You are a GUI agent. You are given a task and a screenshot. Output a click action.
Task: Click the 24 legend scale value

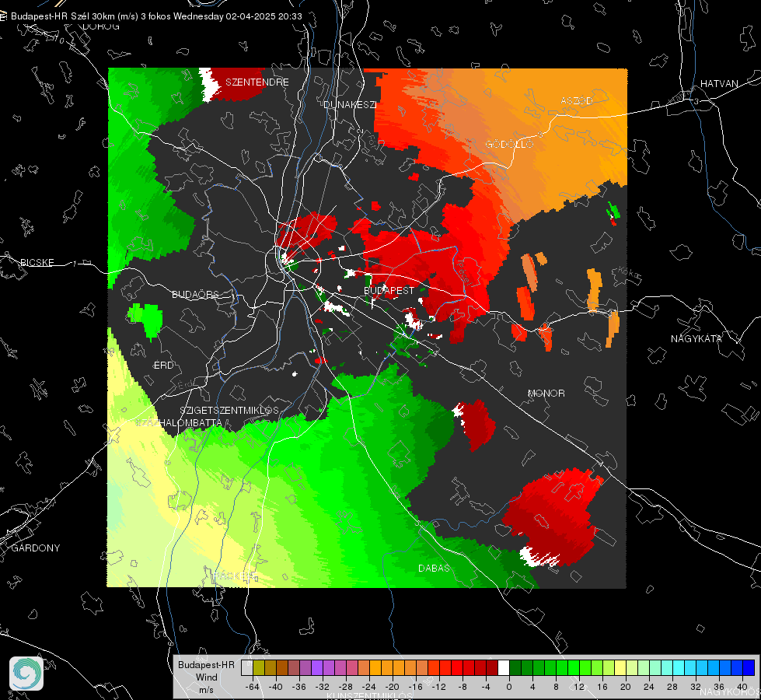[649, 687]
